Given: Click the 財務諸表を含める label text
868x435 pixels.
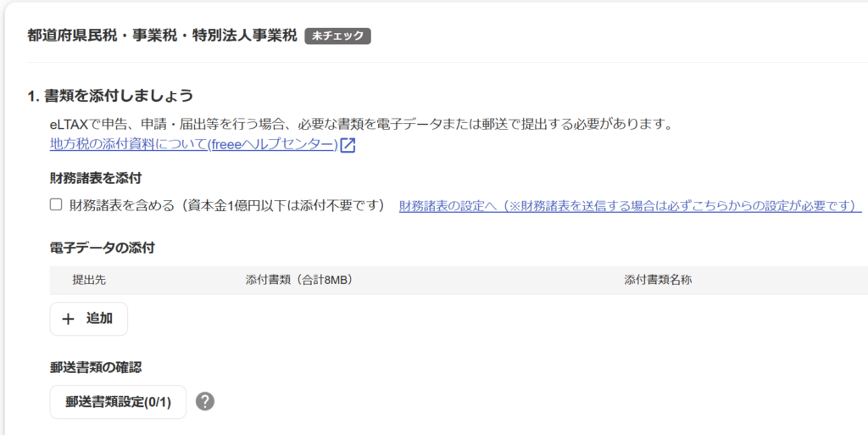Looking at the screenshot, I should click(122, 205).
